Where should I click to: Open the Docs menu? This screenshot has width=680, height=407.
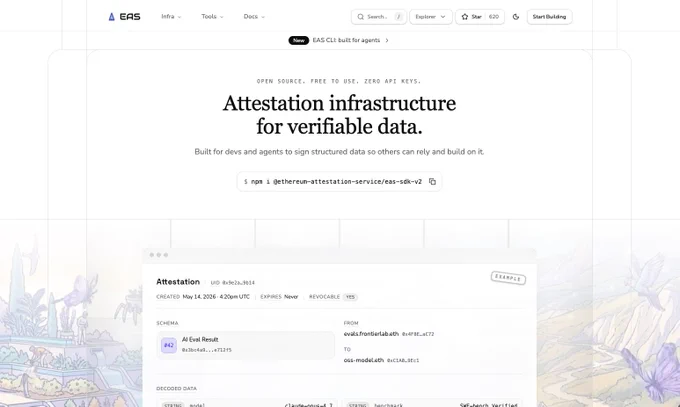click(254, 16)
